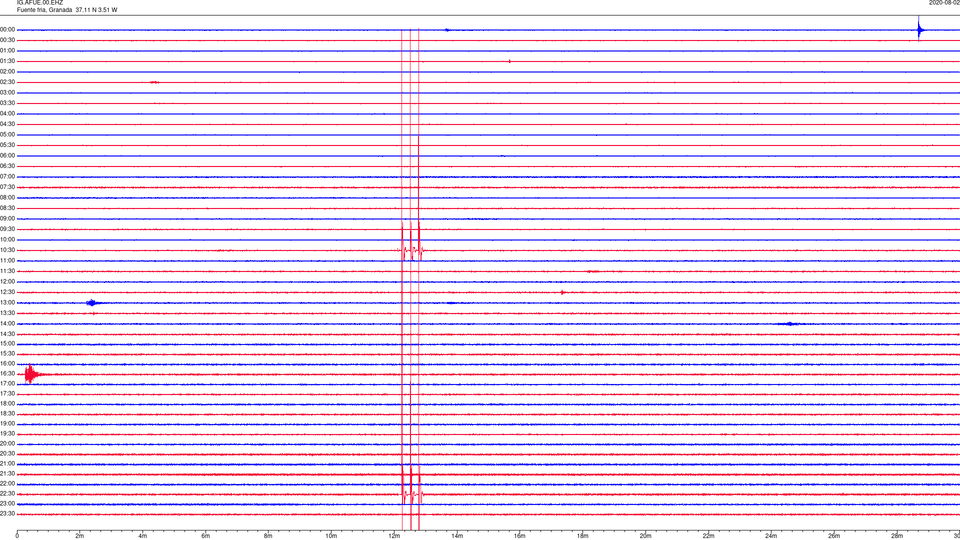Click the 26m tick label on the time axis

coord(834,536)
